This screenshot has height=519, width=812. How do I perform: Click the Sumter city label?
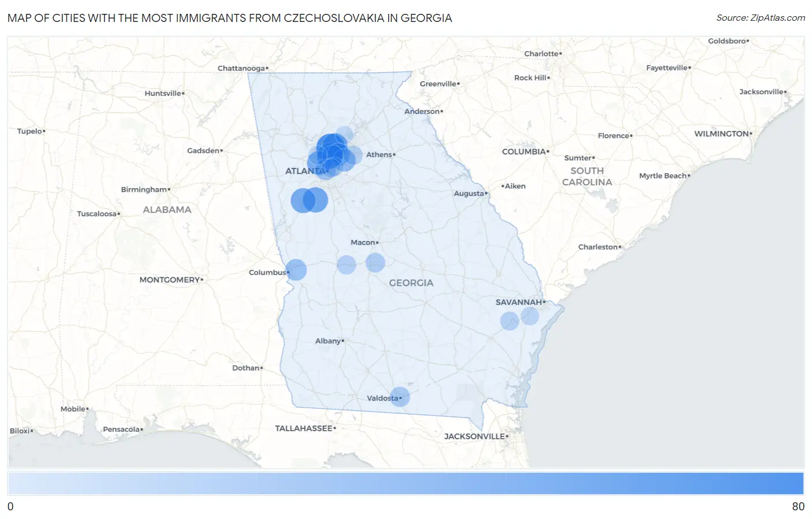[578, 158]
